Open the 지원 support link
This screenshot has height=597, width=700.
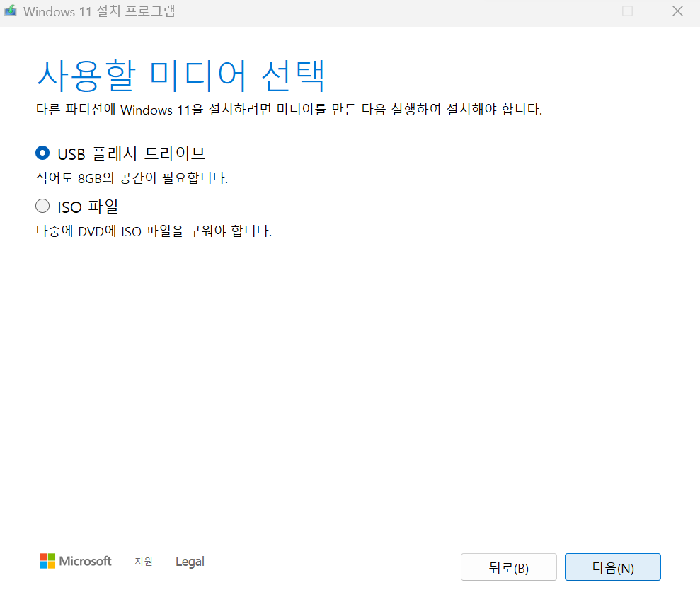pyautogui.click(x=143, y=562)
